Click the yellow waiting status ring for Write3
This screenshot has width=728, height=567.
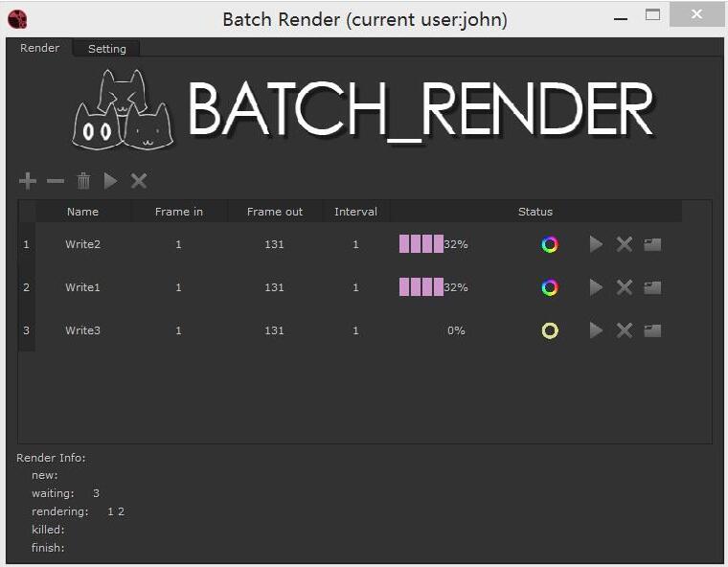pos(550,330)
